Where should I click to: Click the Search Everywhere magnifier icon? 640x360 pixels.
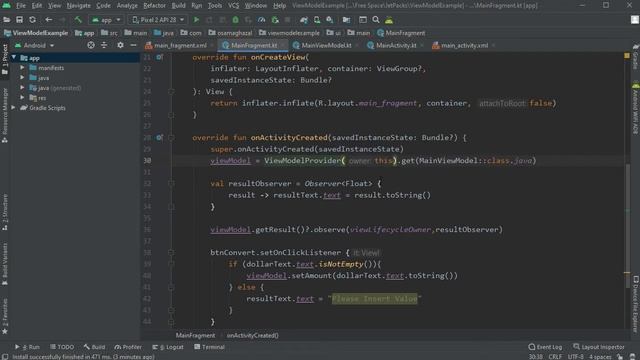tap(376, 20)
